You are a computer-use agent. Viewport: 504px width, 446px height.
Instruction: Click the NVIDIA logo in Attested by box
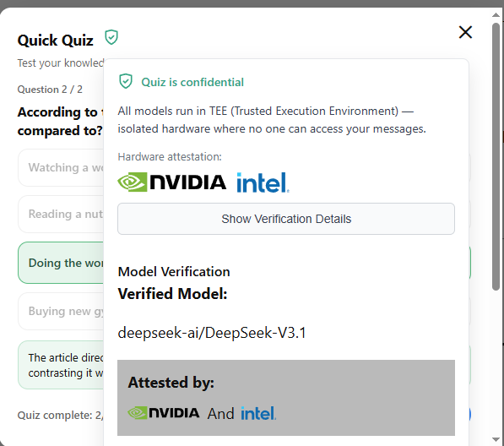pyautogui.click(x=163, y=413)
